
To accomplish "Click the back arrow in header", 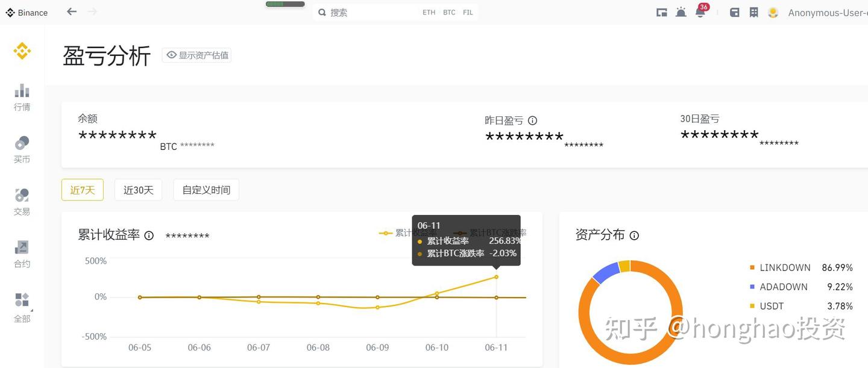I will click(x=72, y=11).
